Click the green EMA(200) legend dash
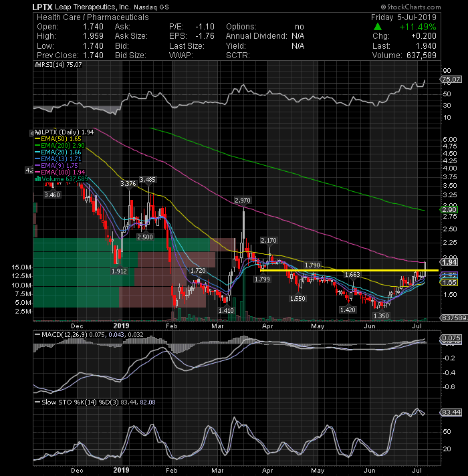468x476 pixels. [x=37, y=146]
